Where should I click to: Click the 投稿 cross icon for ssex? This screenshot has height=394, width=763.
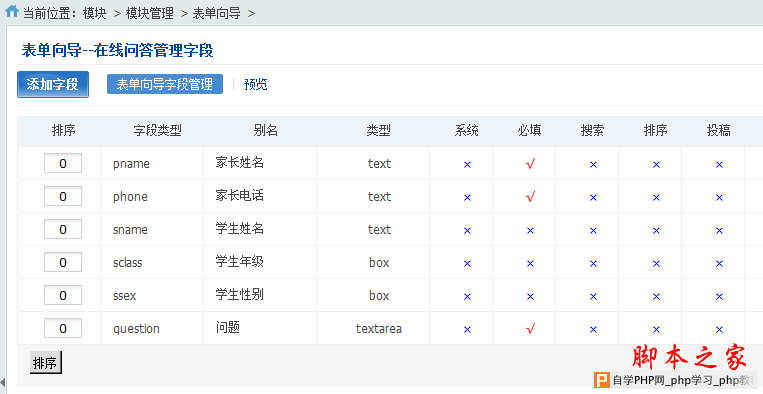tap(719, 297)
